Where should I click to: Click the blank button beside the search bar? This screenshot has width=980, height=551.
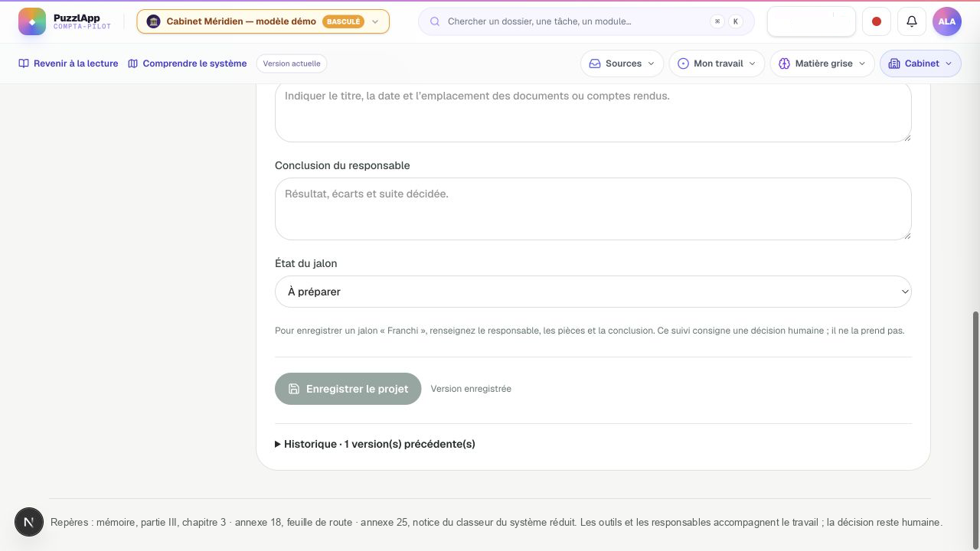coord(812,21)
